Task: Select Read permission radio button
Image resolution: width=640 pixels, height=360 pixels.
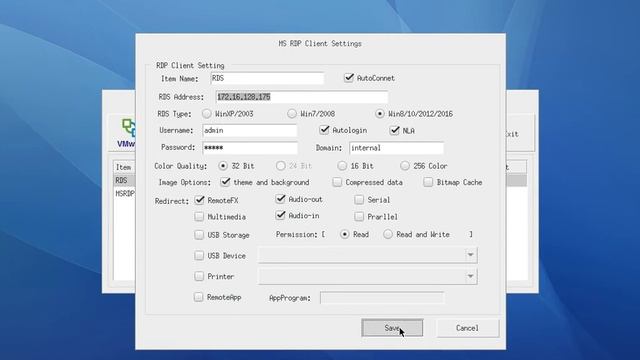Action: [x=344, y=234]
